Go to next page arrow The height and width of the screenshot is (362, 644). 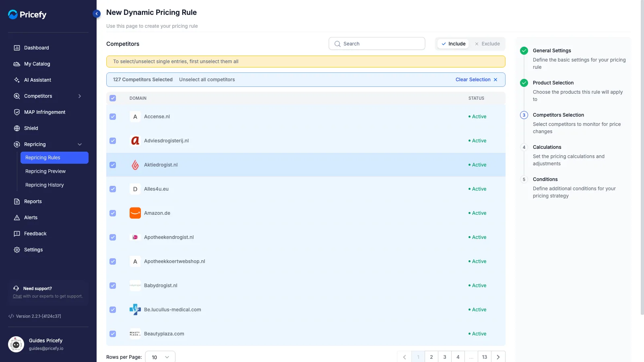498,357
